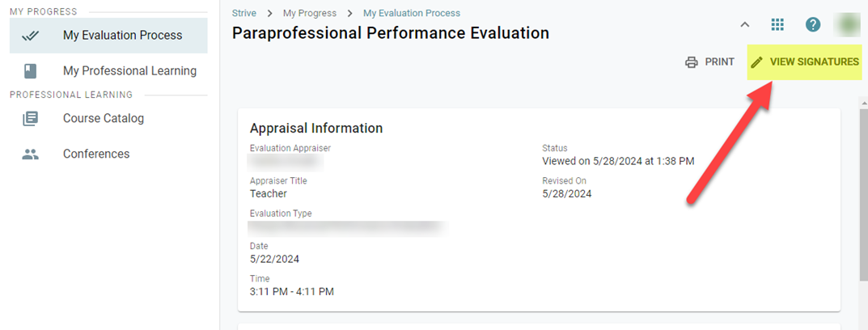Go to Course Catalog
This screenshot has width=868, height=330.
tap(104, 119)
